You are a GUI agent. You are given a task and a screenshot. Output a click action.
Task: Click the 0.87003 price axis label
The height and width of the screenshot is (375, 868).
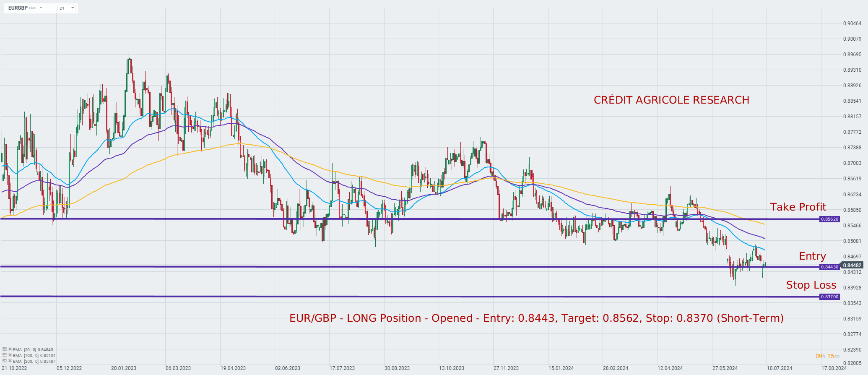click(x=852, y=163)
